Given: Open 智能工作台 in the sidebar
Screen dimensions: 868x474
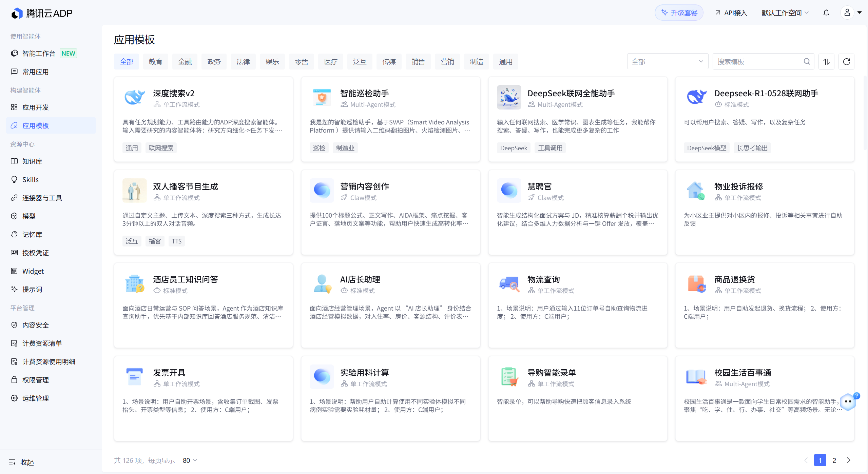Looking at the screenshot, I should tap(51, 53).
